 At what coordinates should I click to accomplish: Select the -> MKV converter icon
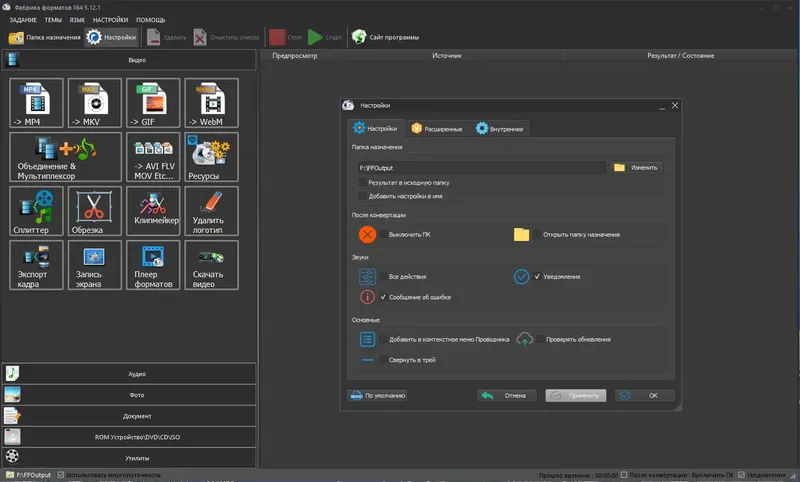95,103
